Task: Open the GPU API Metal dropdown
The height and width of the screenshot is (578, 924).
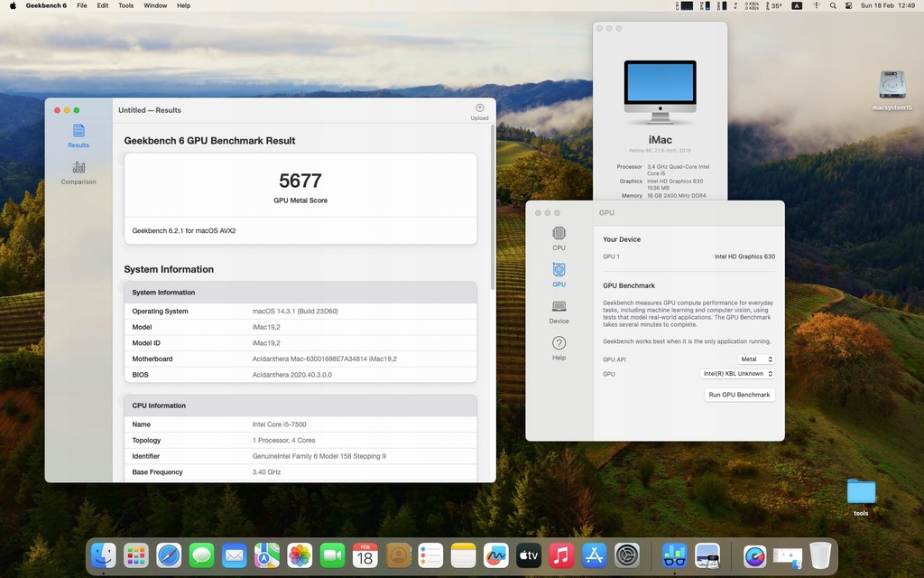Action: tap(756, 359)
